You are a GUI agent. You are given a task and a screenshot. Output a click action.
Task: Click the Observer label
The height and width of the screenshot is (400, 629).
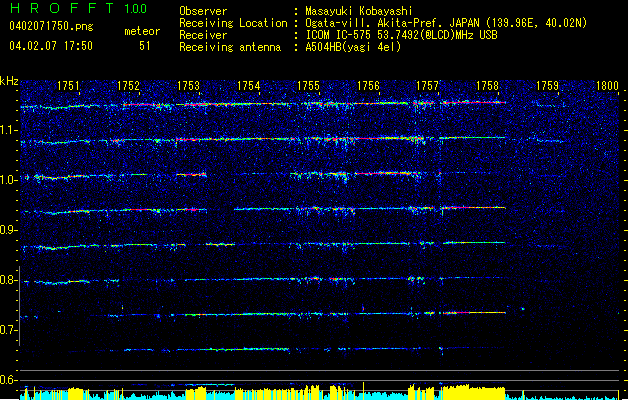203,11
